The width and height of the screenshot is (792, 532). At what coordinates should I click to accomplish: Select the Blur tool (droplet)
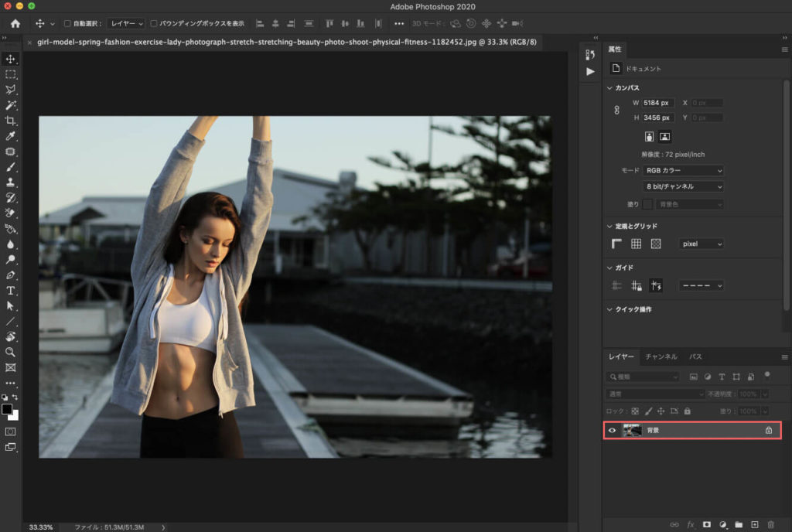[x=10, y=244]
